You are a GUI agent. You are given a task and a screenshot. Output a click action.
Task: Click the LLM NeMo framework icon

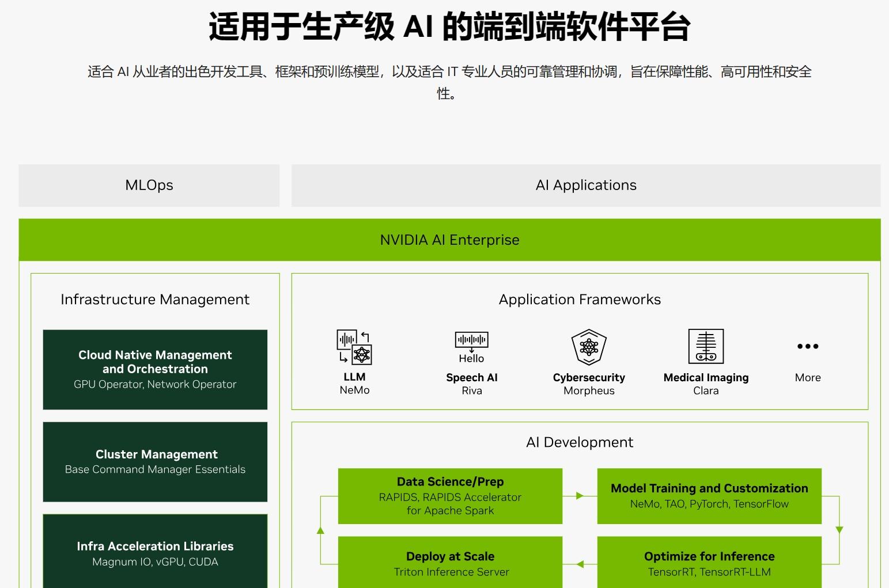354,347
